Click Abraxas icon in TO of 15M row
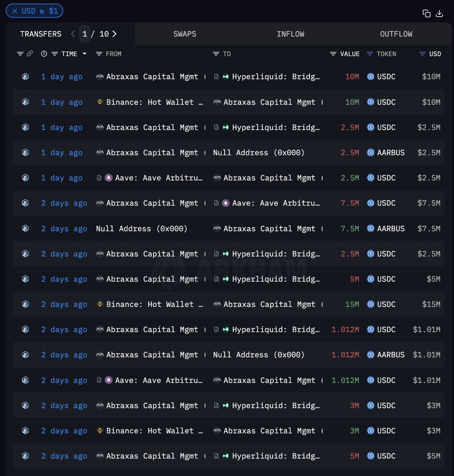Viewport: 454px width, 476px height. point(217,304)
